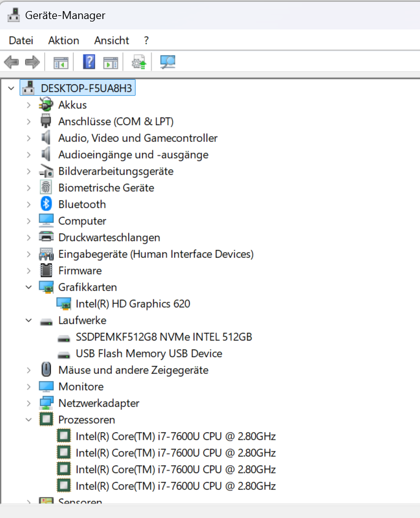The height and width of the screenshot is (518, 420).
Task: Click the Anschlüsse port connector icon
Action: click(x=46, y=122)
